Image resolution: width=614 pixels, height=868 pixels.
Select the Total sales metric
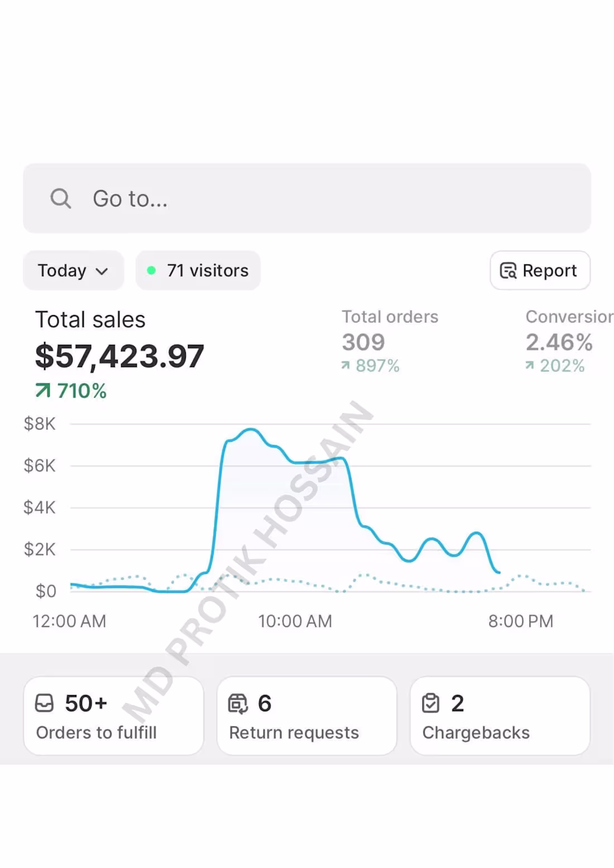(119, 355)
